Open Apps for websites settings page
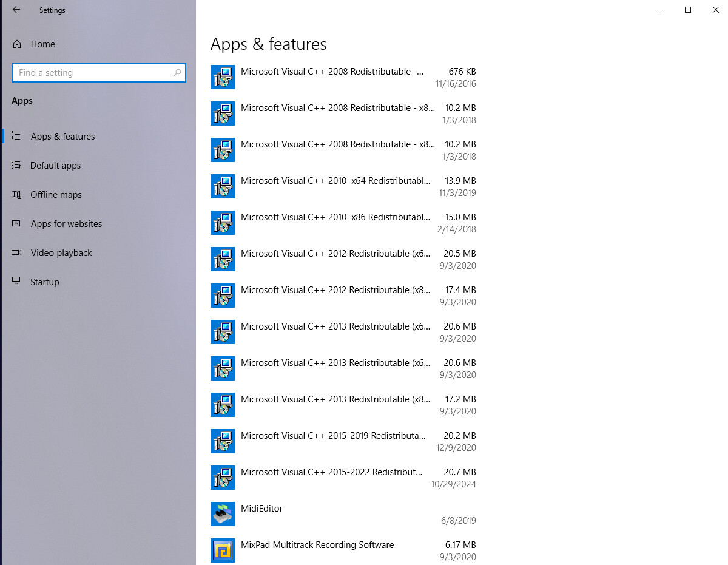The width and height of the screenshot is (728, 565). (x=66, y=224)
